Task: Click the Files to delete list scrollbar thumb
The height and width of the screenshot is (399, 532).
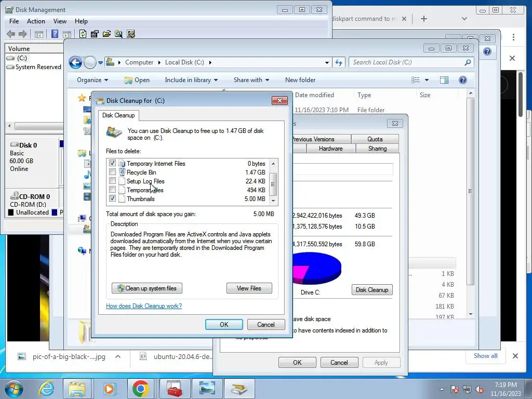Action: [273, 184]
